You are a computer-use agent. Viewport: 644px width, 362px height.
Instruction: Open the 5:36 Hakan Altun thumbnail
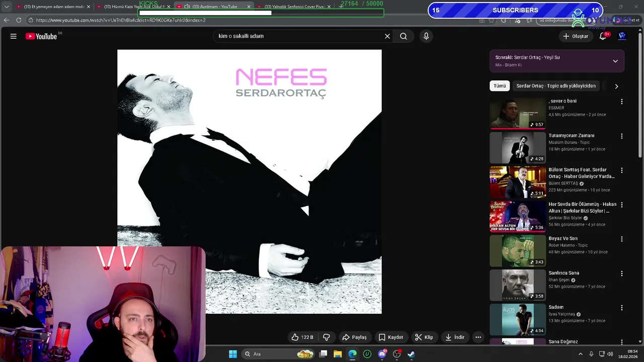point(517,216)
